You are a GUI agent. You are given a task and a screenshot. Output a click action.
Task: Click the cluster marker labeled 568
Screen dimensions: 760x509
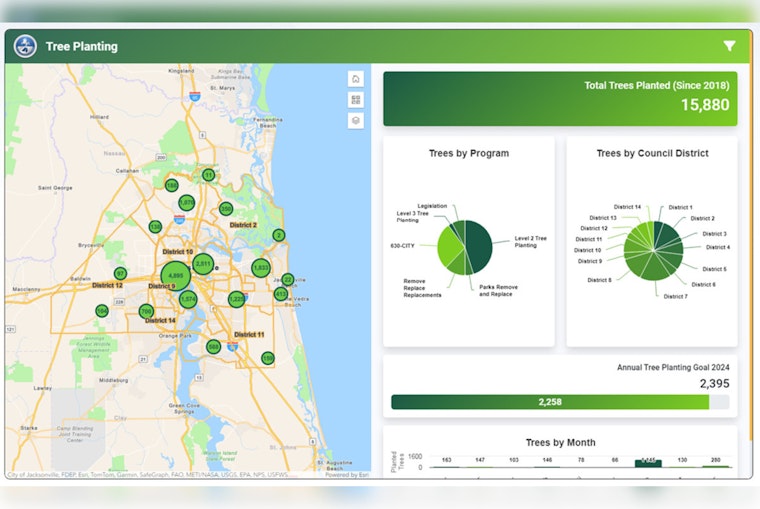click(213, 347)
